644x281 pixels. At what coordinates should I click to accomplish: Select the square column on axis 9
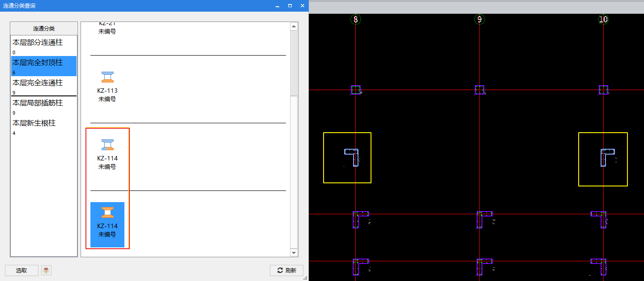(479, 90)
